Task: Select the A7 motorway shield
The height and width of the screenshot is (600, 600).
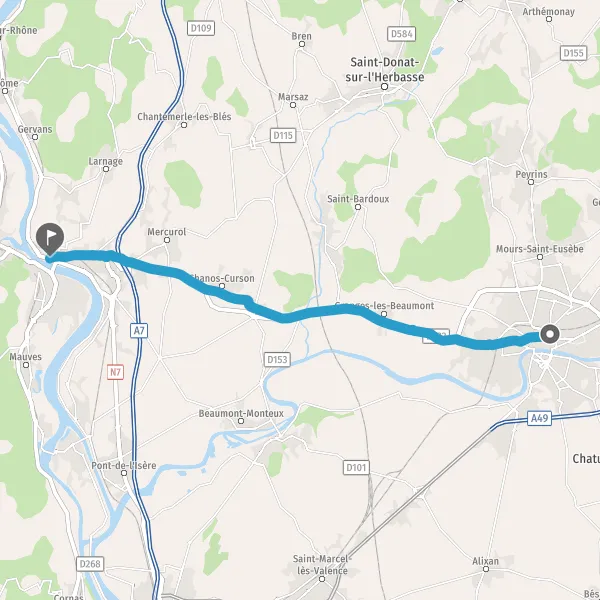Action: click(139, 331)
